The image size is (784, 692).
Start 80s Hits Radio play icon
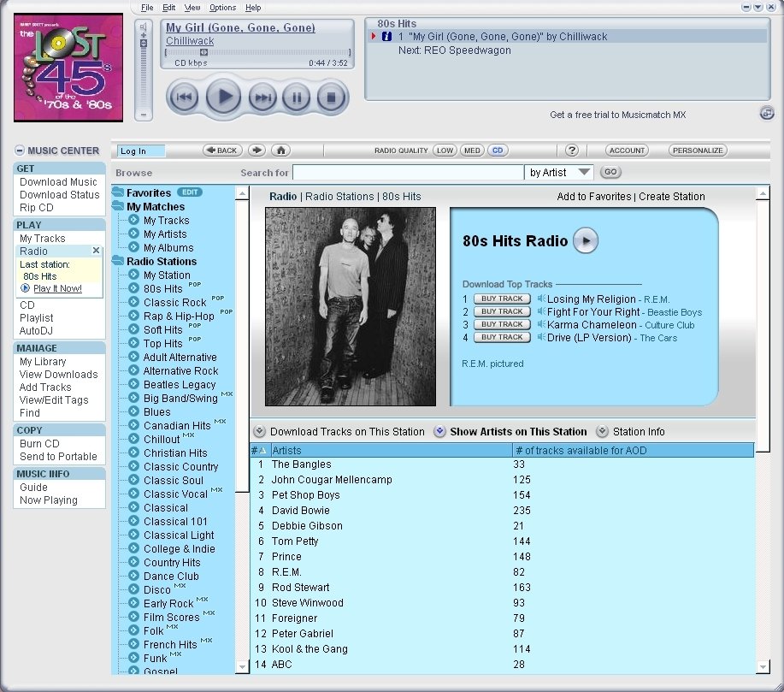pyautogui.click(x=586, y=241)
